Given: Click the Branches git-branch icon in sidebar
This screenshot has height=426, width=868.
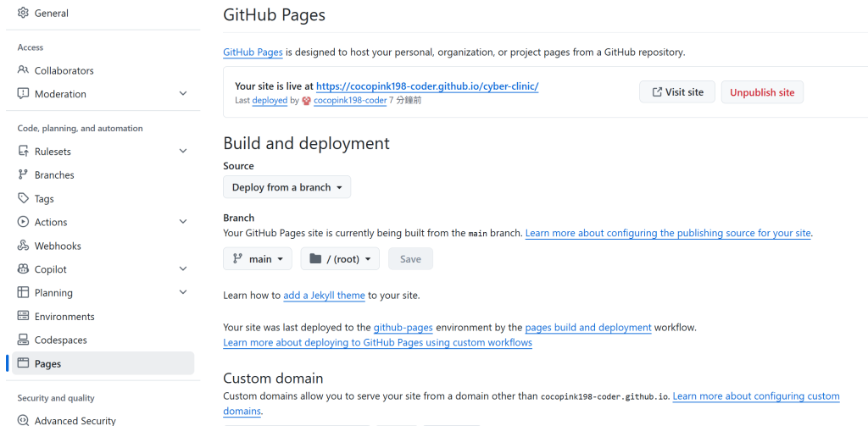Looking at the screenshot, I should [x=23, y=174].
